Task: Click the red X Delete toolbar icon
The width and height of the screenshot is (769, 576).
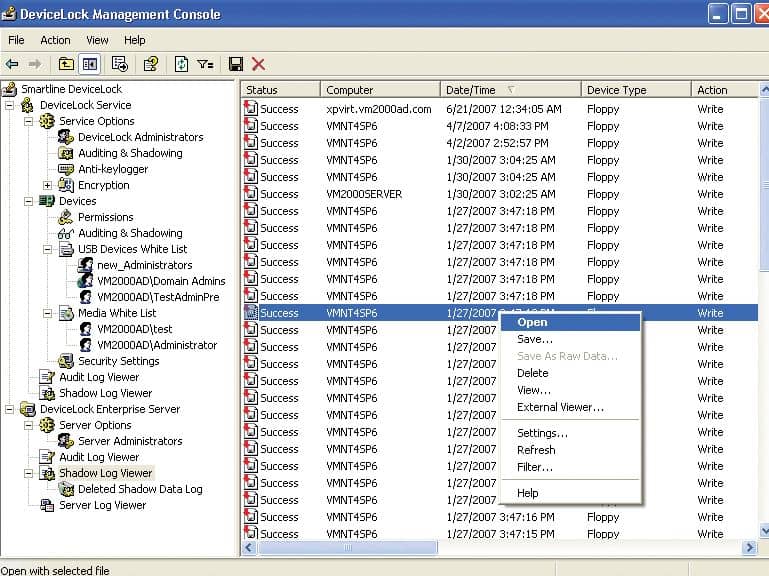Action: [258, 64]
